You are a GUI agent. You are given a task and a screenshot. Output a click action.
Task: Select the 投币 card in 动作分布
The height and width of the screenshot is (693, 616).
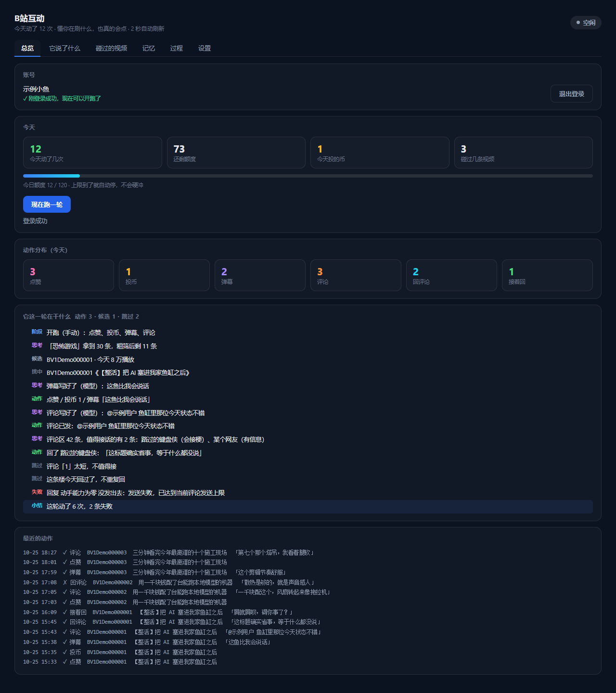(164, 275)
